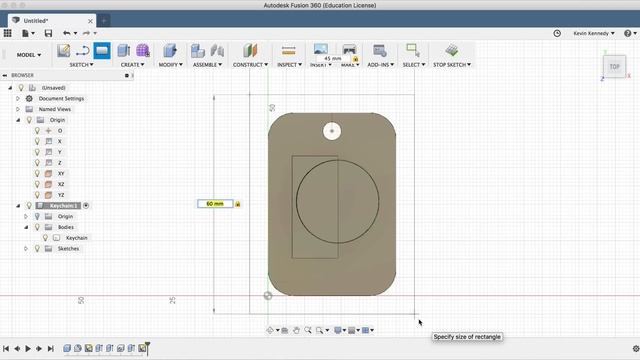The width and height of the screenshot is (640, 360).
Task: Click the Press Pull modify icon
Action: click(170, 51)
